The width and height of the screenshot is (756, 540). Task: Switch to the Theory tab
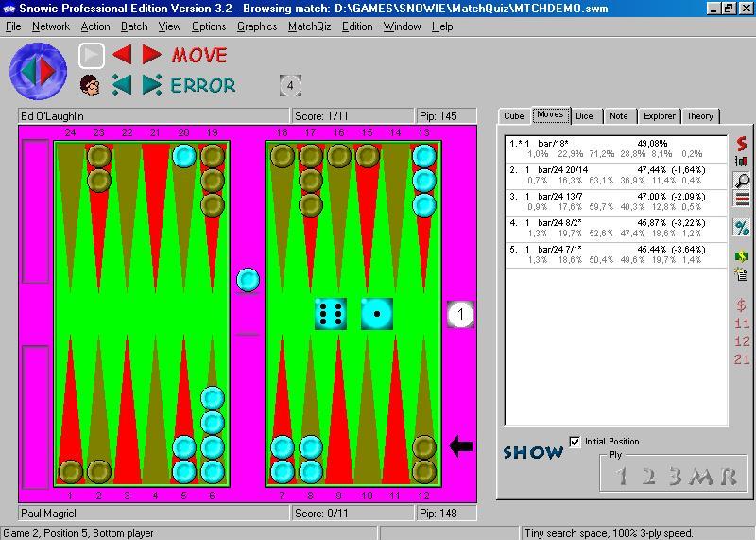click(x=699, y=116)
